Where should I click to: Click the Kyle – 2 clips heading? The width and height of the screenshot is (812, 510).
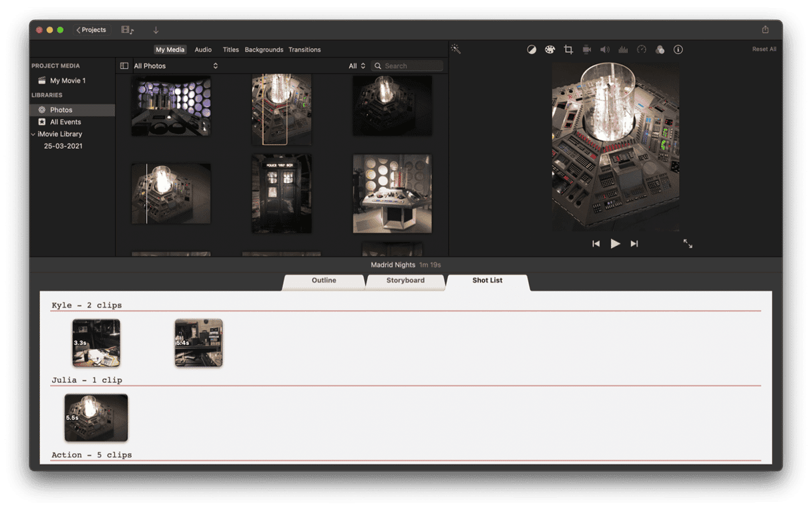[87, 305]
